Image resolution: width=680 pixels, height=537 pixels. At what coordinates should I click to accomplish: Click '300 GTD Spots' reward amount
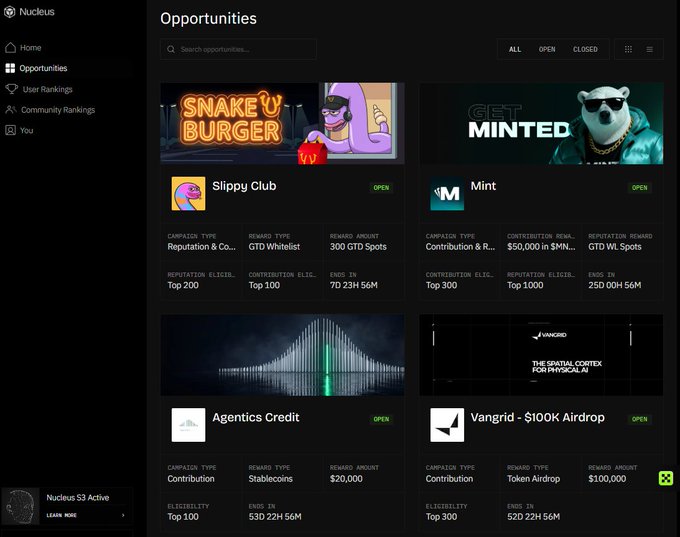358,247
